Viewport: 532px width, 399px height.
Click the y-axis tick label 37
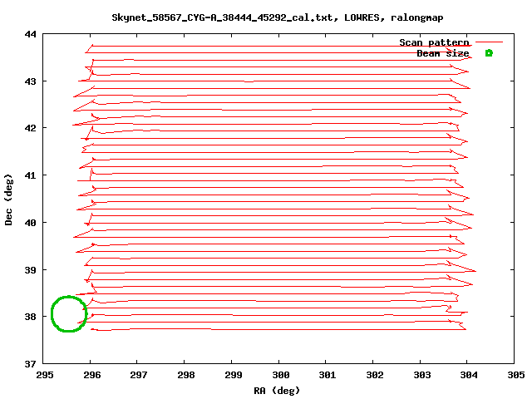[x=30, y=364]
